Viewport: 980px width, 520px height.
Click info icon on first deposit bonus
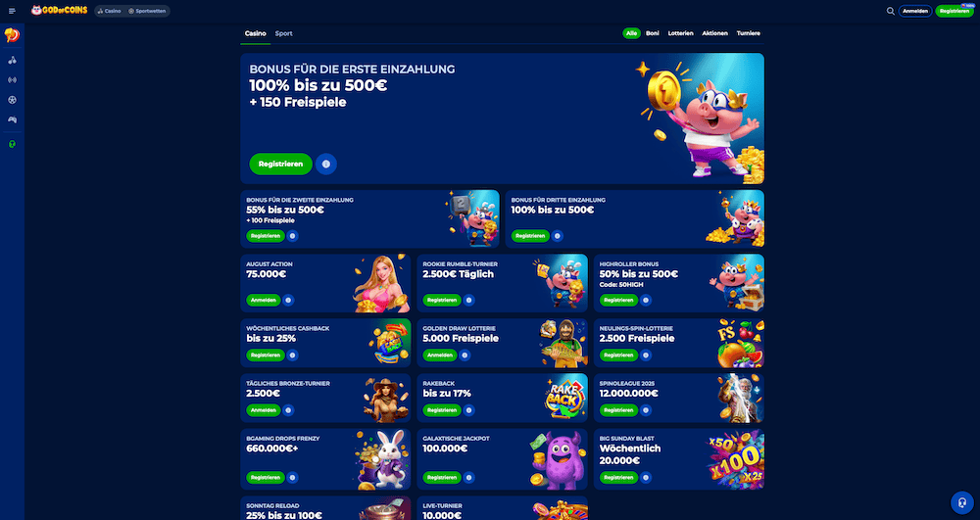[x=326, y=165]
